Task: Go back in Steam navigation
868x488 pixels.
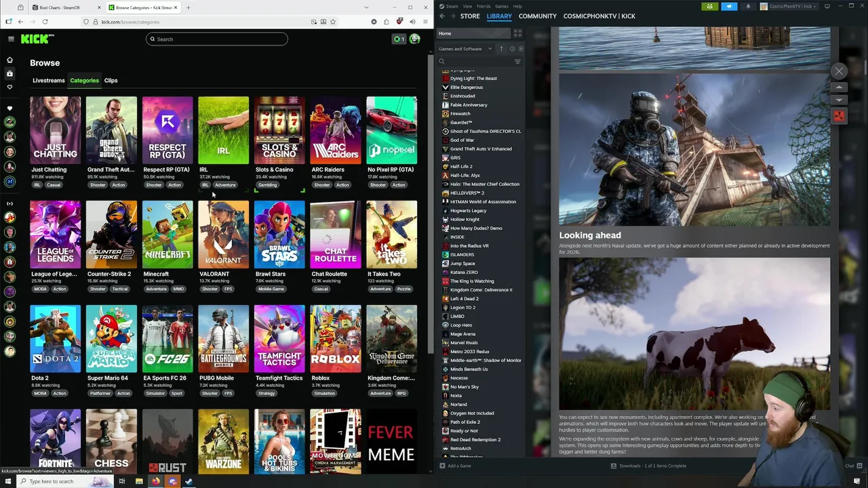Action: [x=442, y=16]
